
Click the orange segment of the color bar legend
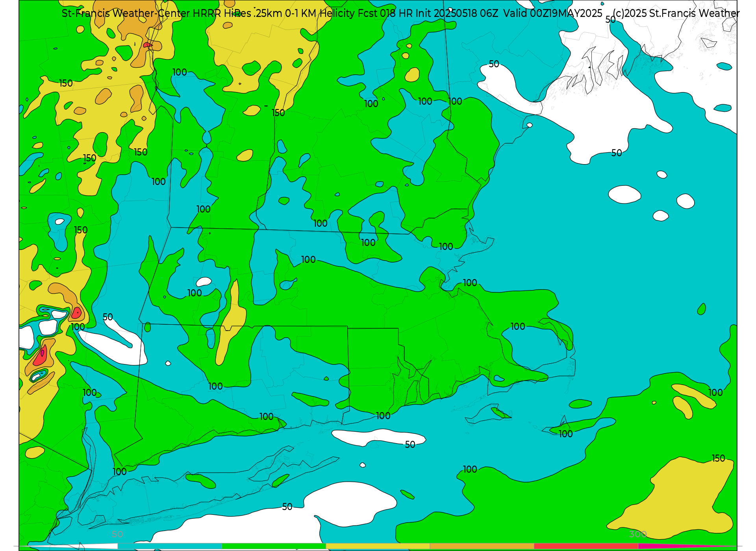(482, 546)
